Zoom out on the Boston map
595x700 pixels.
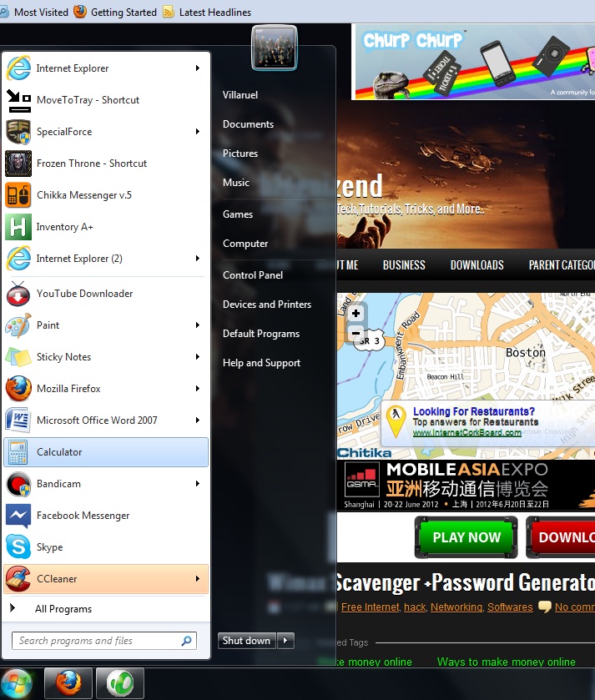[x=355, y=333]
